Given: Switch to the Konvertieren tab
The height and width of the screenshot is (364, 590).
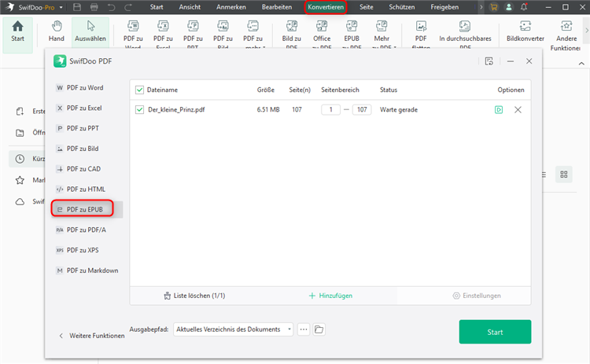Looking at the screenshot, I should tap(326, 7).
